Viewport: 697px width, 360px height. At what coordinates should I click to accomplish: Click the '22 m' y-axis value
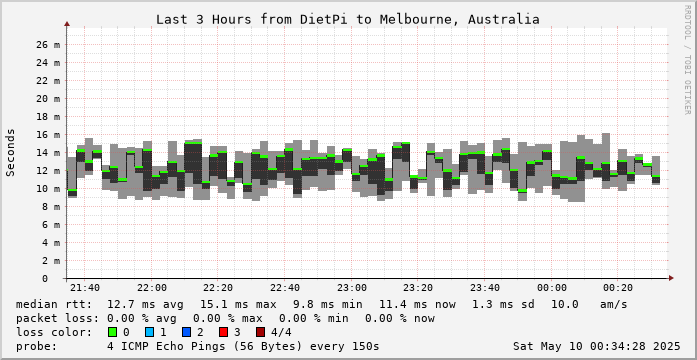coord(48,81)
